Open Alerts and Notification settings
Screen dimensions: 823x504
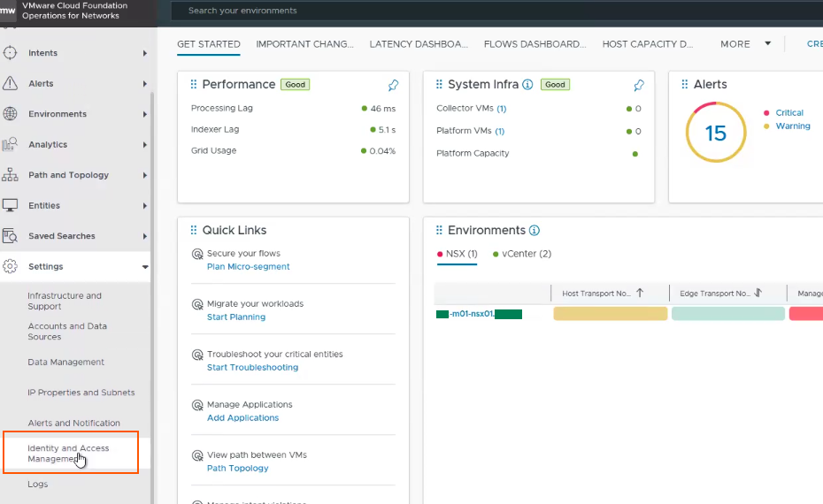point(73,423)
